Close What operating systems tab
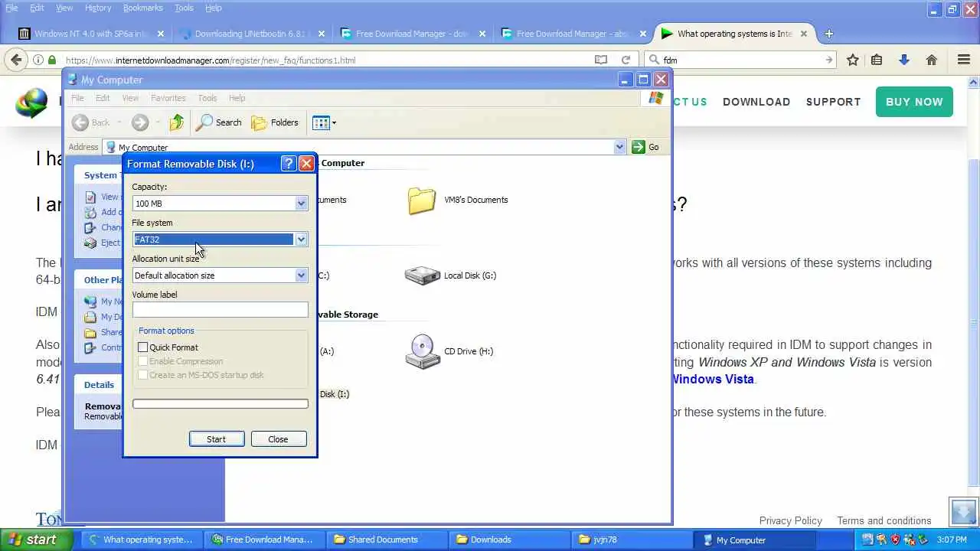 click(804, 34)
